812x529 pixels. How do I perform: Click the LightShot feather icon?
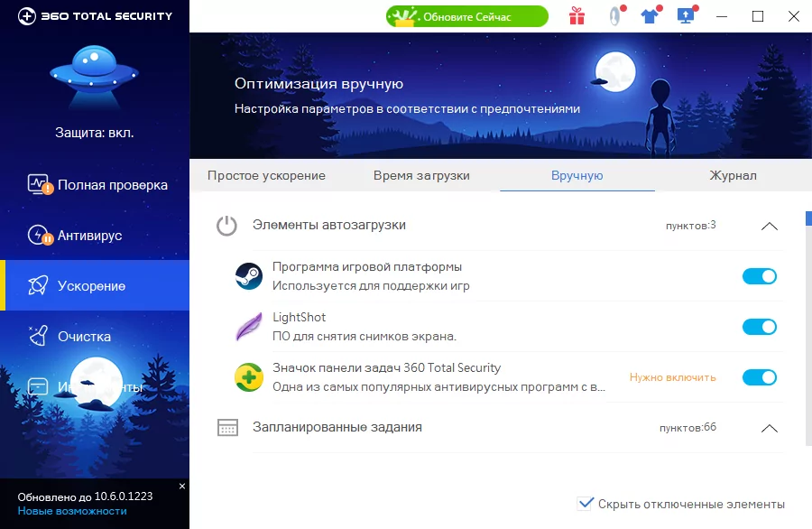[x=249, y=327]
